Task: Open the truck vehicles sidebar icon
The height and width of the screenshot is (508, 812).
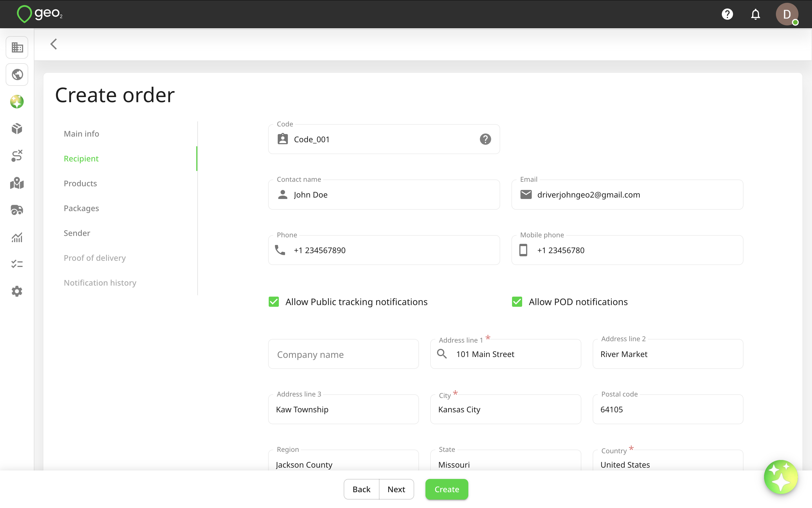Action: (17, 210)
